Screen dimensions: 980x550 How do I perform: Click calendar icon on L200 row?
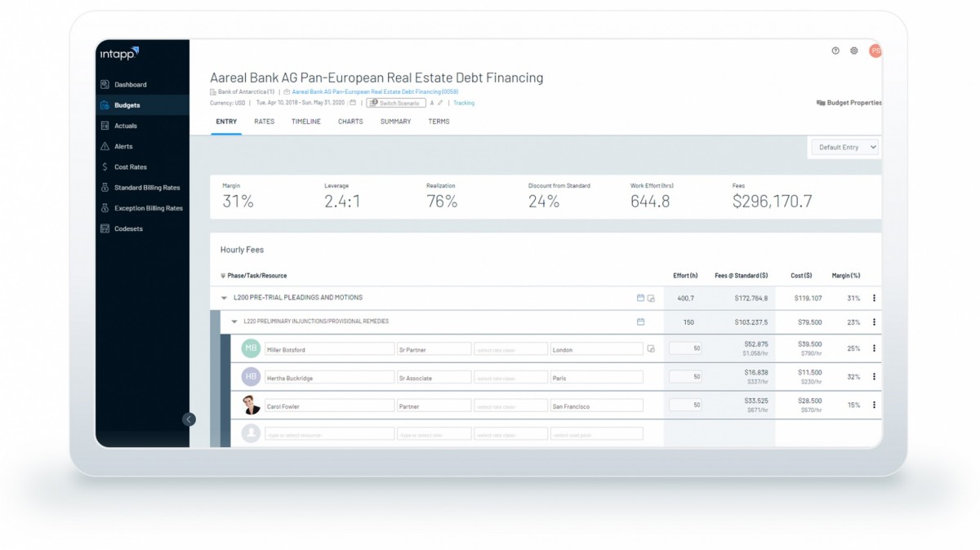tap(640, 298)
